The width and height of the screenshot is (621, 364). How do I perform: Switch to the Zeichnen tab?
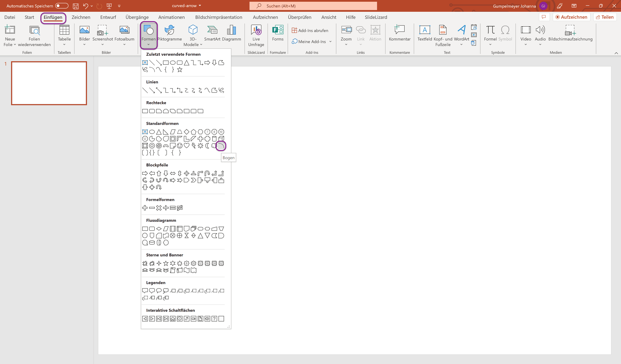pos(81,17)
